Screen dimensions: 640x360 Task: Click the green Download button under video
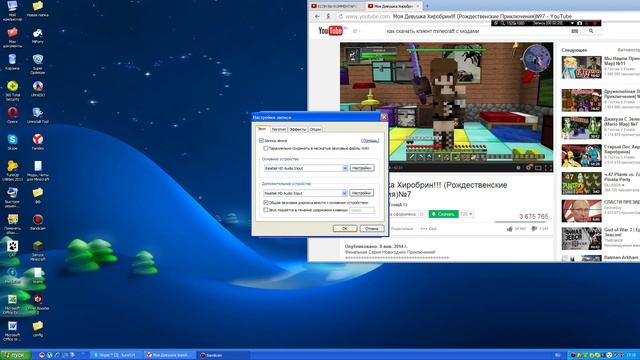pyautogui.click(x=443, y=214)
